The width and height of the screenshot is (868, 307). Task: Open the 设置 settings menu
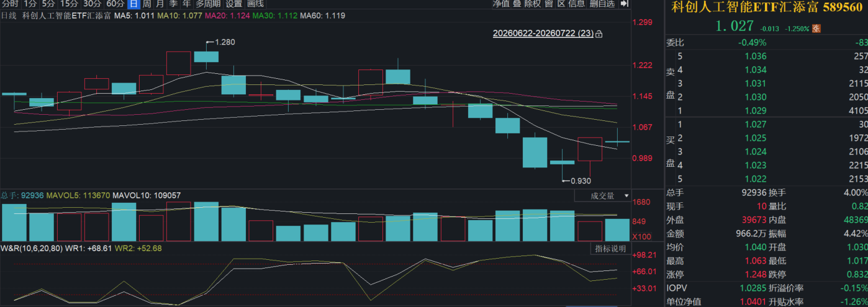(x=233, y=4)
